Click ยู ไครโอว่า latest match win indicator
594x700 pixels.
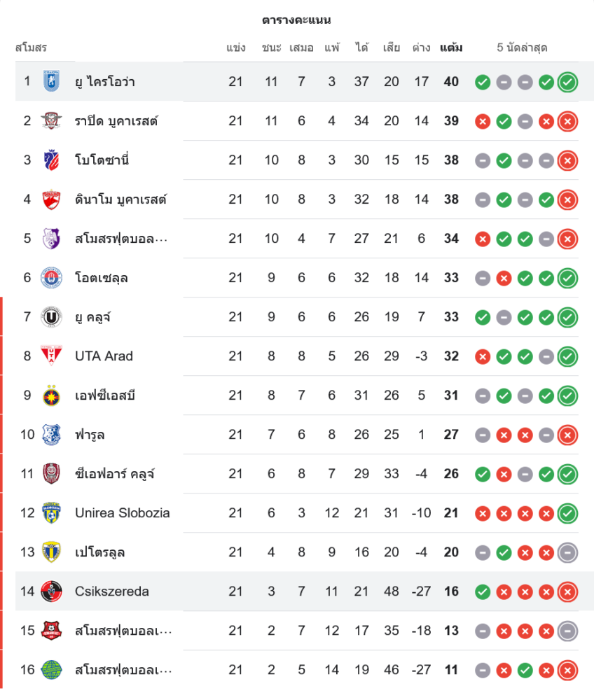click(567, 83)
